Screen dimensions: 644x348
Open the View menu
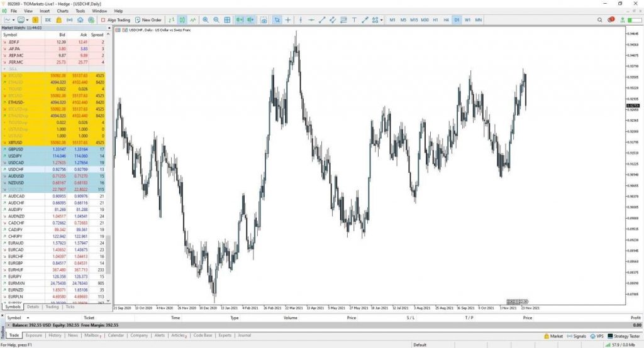tap(28, 11)
